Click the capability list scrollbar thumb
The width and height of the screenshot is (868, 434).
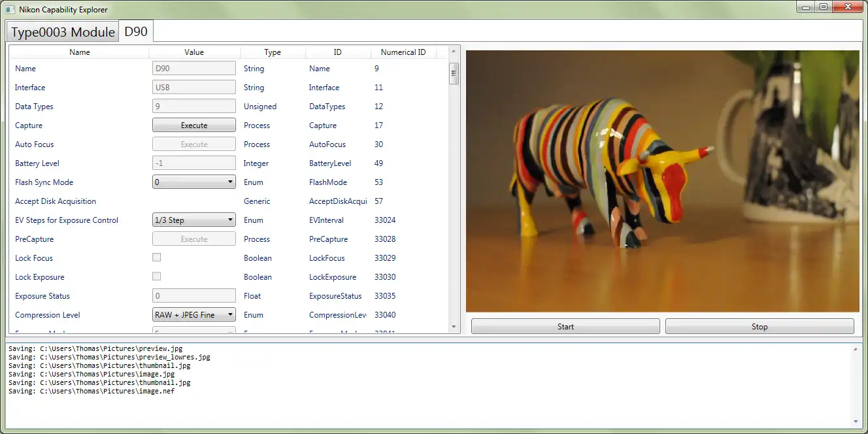454,73
